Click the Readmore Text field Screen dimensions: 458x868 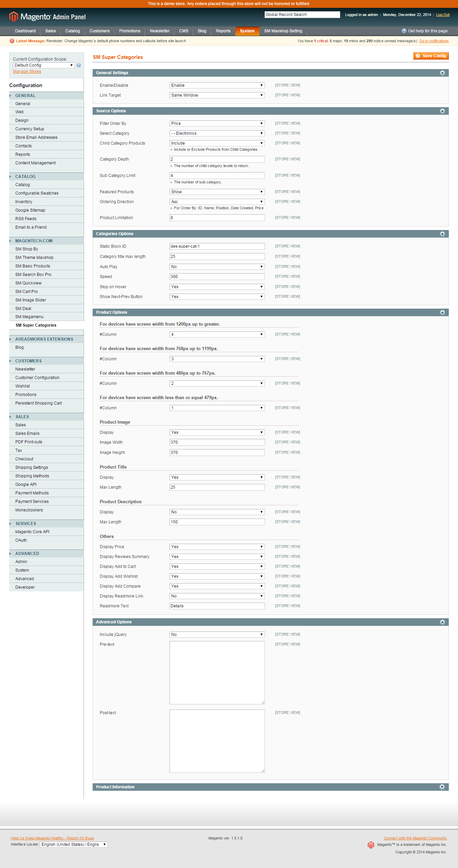pos(217,606)
